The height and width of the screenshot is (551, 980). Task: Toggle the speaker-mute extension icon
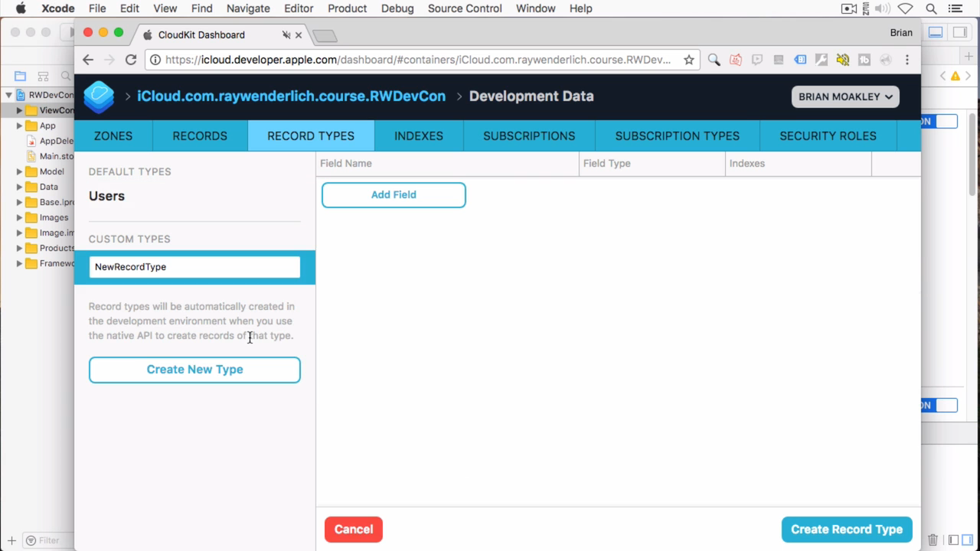(x=841, y=59)
